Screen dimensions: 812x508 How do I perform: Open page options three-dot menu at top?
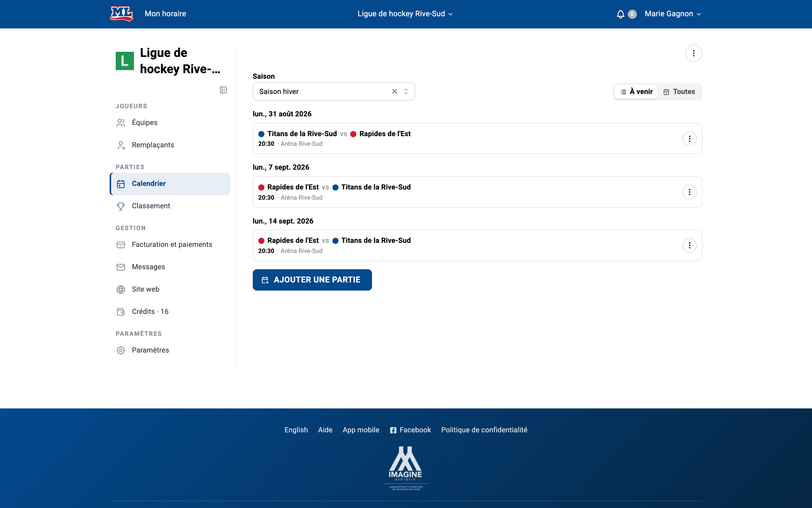[x=693, y=53]
